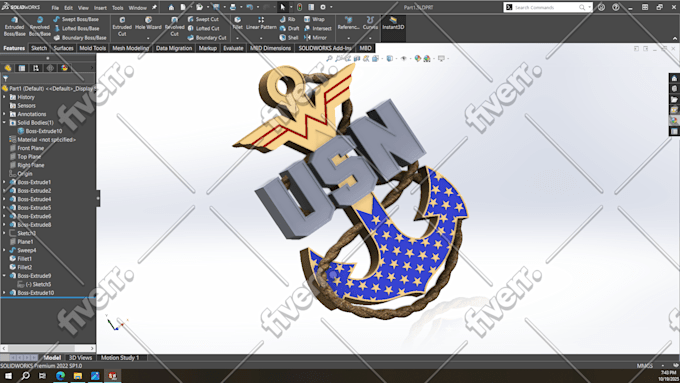Choose the Rib command

click(288, 20)
